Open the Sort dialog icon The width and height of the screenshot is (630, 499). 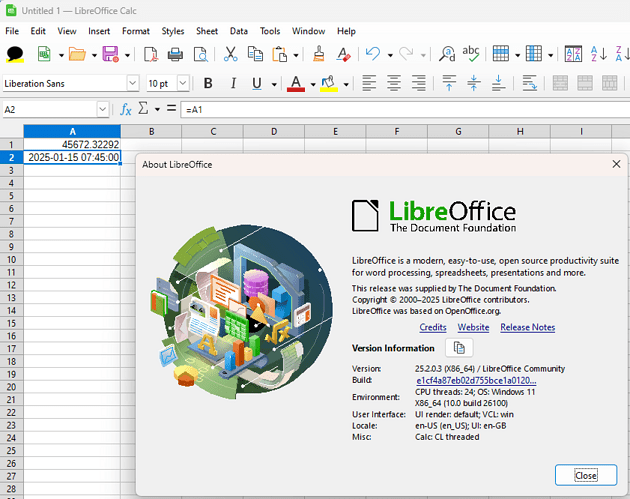573,54
